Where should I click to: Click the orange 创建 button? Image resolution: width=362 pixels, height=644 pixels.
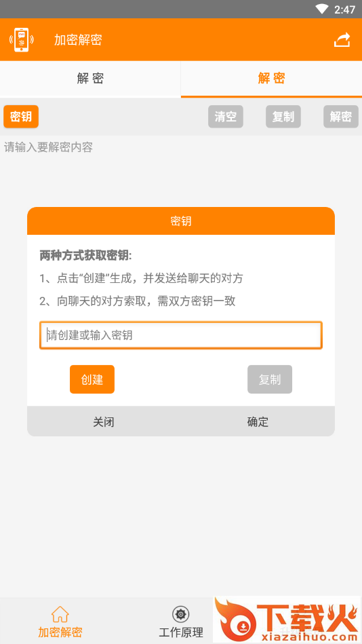(92, 379)
